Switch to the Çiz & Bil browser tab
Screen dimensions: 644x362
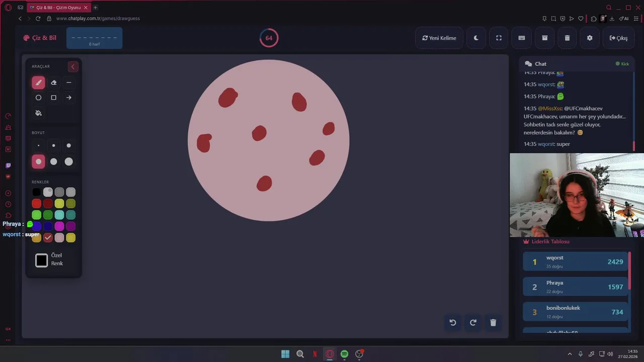coord(58,8)
